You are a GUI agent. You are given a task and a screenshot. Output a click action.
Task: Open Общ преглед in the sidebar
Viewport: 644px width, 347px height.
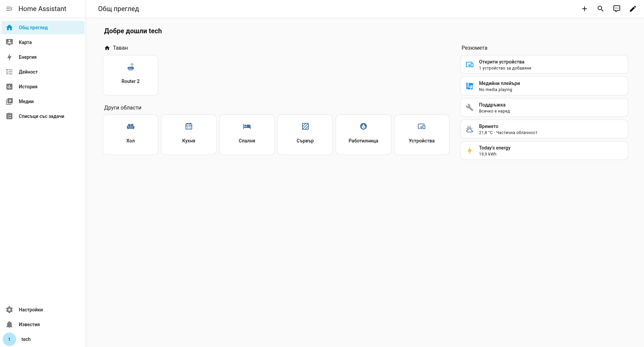pos(43,28)
